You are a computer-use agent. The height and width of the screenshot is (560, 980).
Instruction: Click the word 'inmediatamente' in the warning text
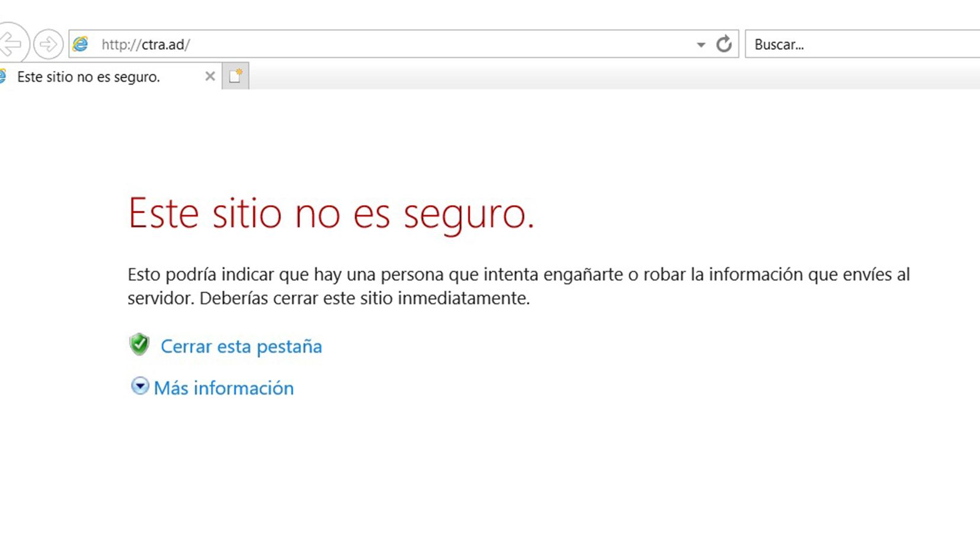coord(463,298)
